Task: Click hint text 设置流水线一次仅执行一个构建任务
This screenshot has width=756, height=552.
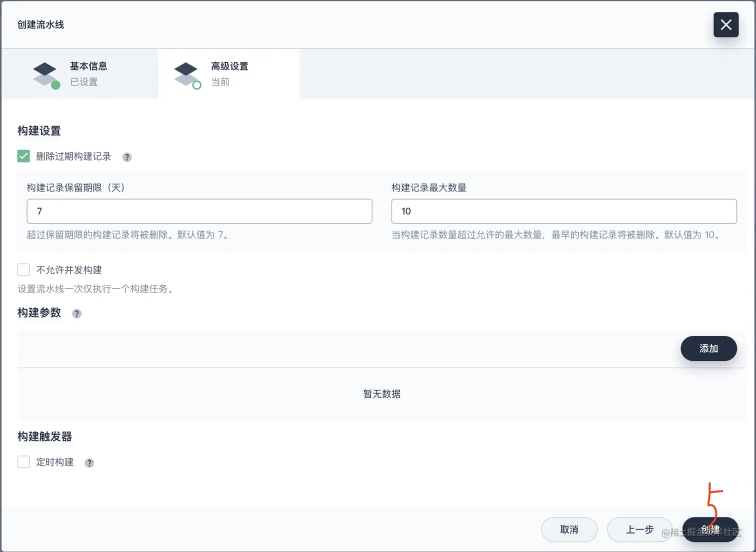Action: (x=96, y=289)
